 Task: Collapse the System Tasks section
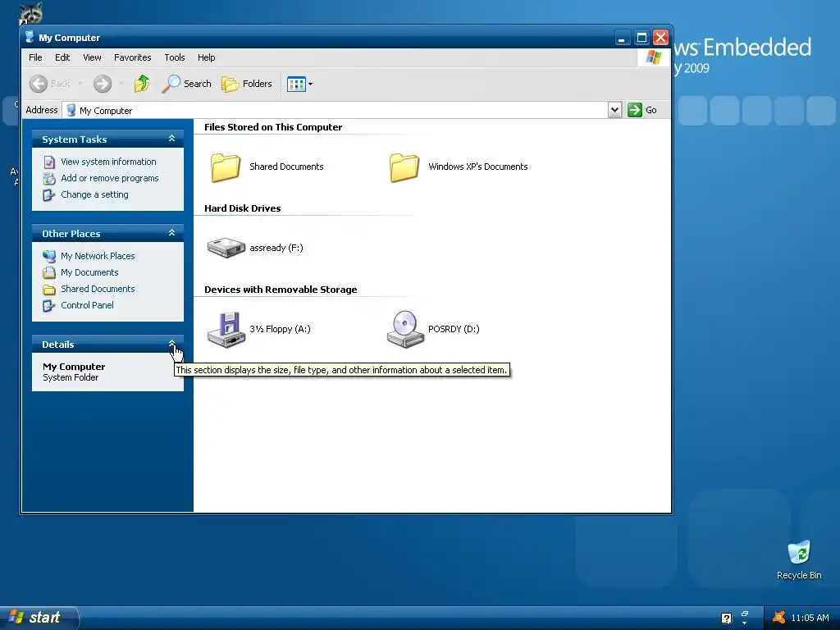coord(171,139)
